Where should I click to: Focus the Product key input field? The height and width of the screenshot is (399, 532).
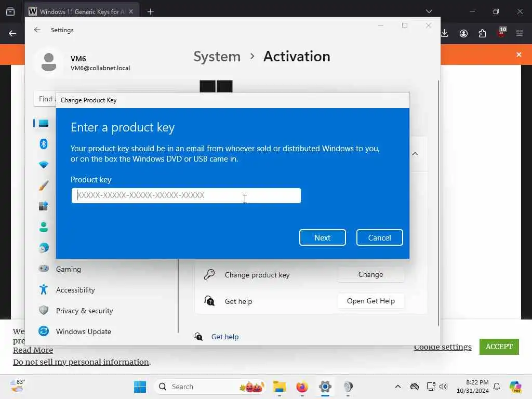(x=186, y=195)
